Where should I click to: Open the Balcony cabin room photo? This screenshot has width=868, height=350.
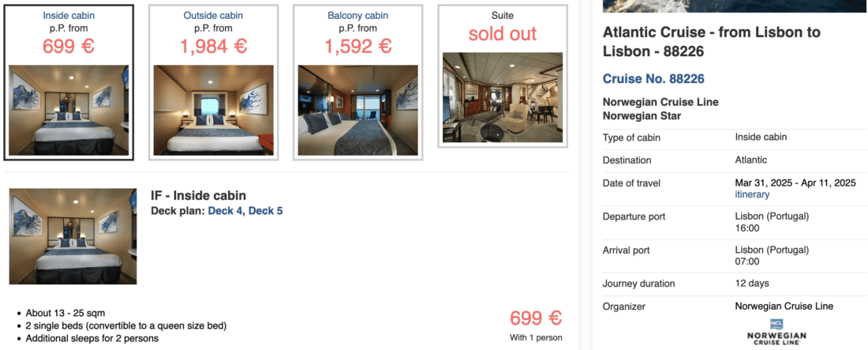pyautogui.click(x=357, y=109)
